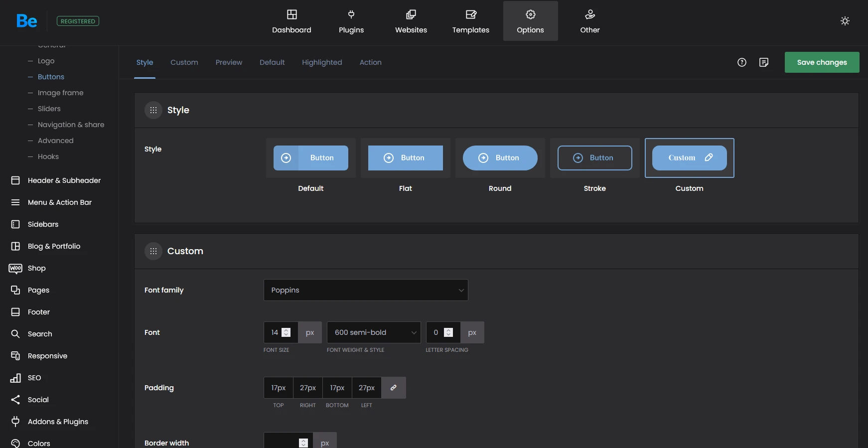Switch to the Highlighted tab
The height and width of the screenshot is (448, 868).
(x=322, y=62)
